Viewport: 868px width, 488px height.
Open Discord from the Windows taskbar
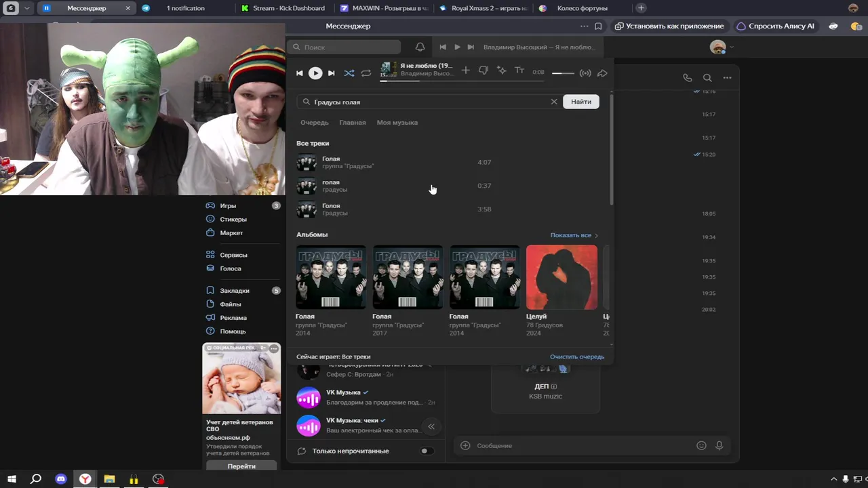click(60, 479)
